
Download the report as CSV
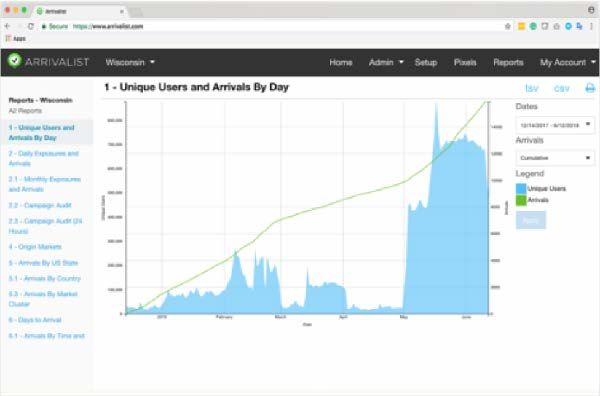[x=562, y=88]
